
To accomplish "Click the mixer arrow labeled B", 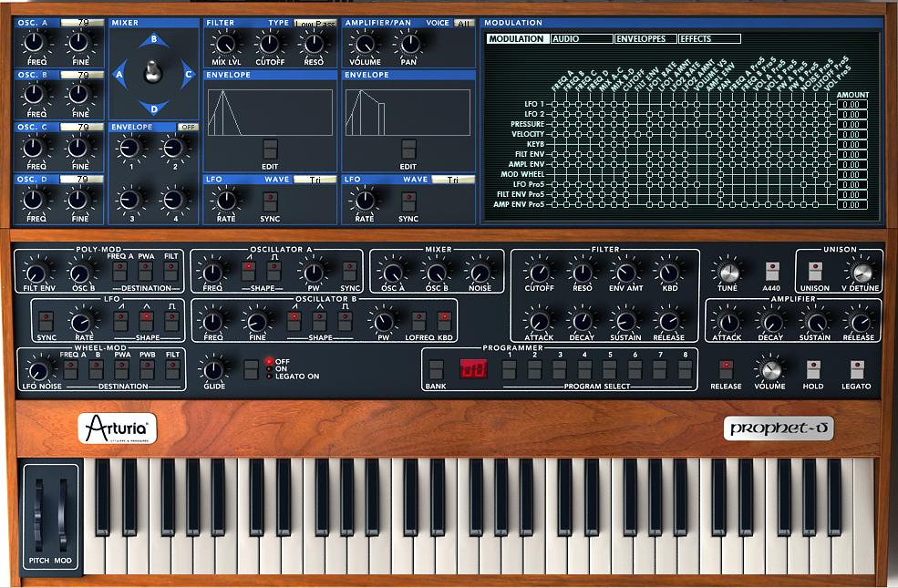I will (x=153, y=41).
